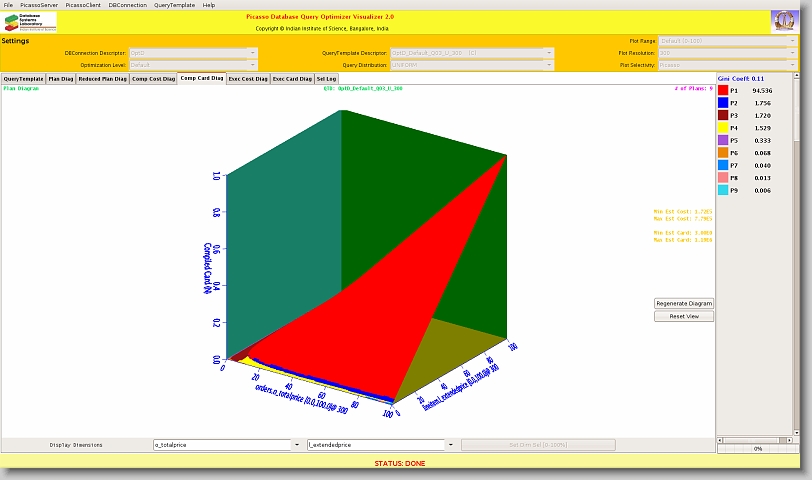Click the yellow P4 plan color box
Viewport: 812px width, 480px height.
click(723, 128)
